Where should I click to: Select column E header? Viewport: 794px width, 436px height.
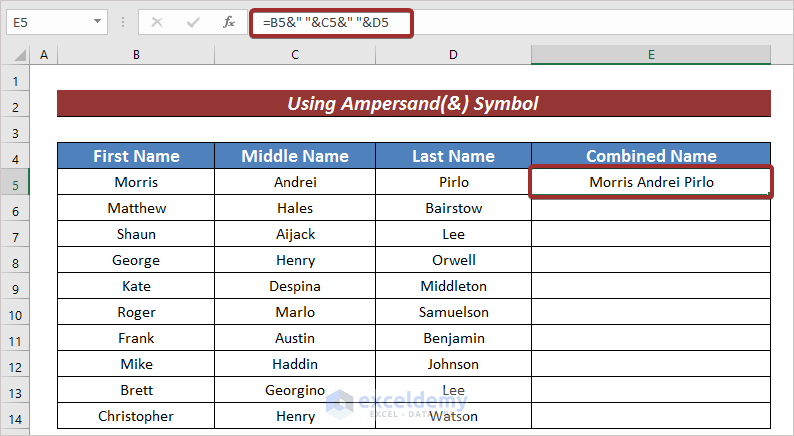click(651, 55)
